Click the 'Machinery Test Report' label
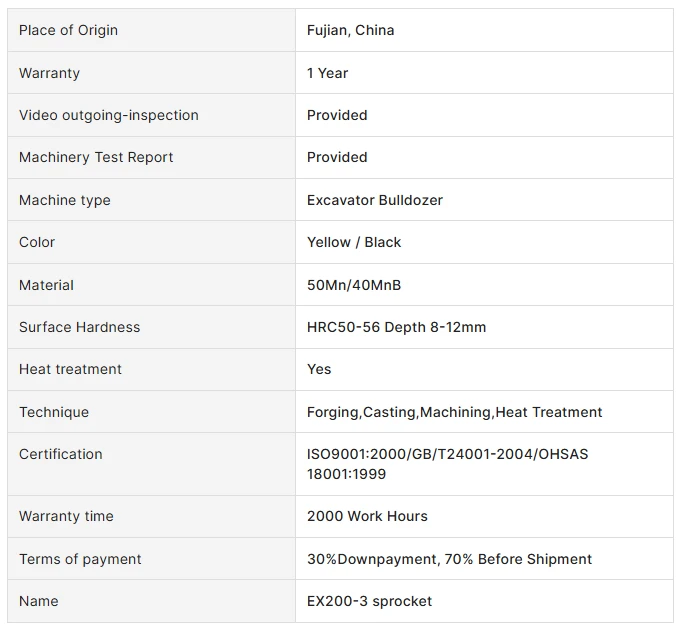681x629 pixels. [96, 157]
